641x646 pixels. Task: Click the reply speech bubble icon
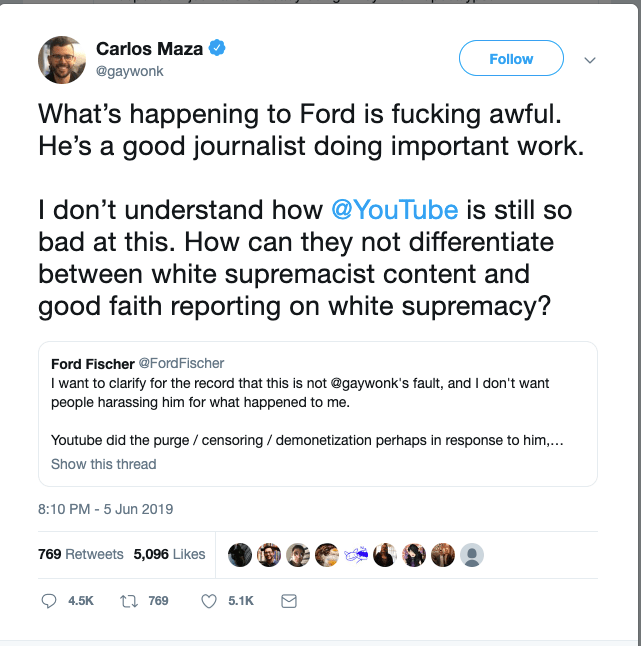pos(49,601)
